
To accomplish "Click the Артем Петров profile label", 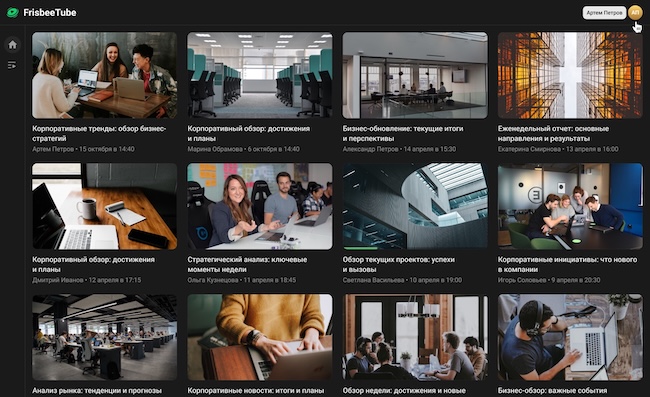I will click(604, 13).
